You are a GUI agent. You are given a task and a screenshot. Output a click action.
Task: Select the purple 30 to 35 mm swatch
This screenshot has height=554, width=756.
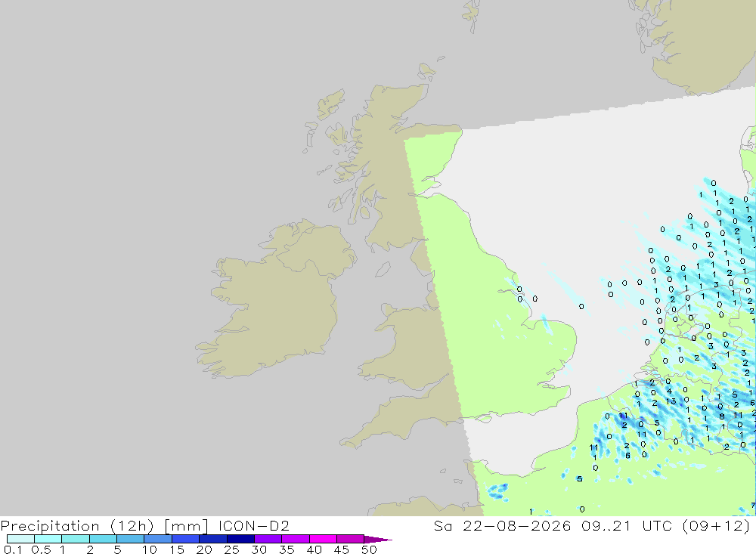tap(268, 539)
